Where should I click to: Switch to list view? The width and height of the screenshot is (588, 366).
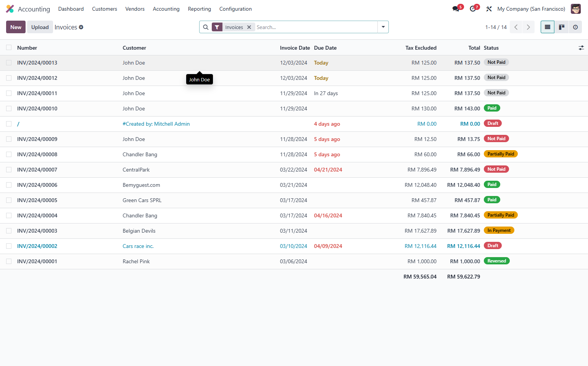click(x=548, y=27)
